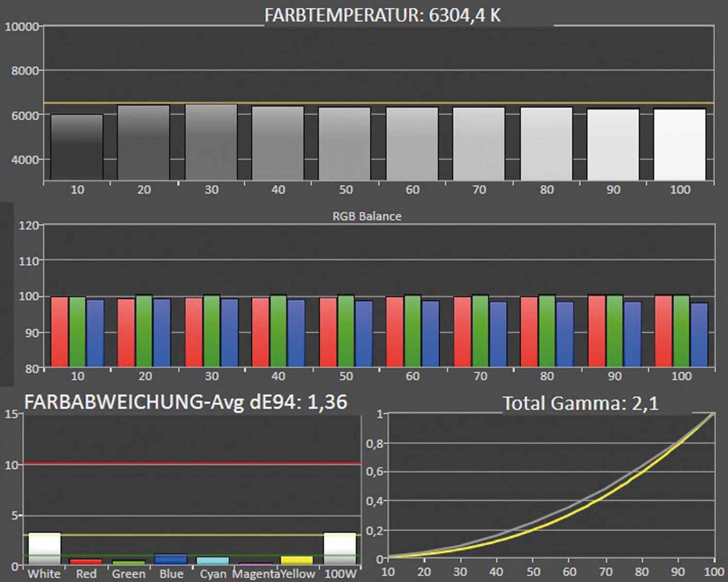Click the 0,2 label on gamma axis
Screen dimensions: 728x582
coord(375,531)
